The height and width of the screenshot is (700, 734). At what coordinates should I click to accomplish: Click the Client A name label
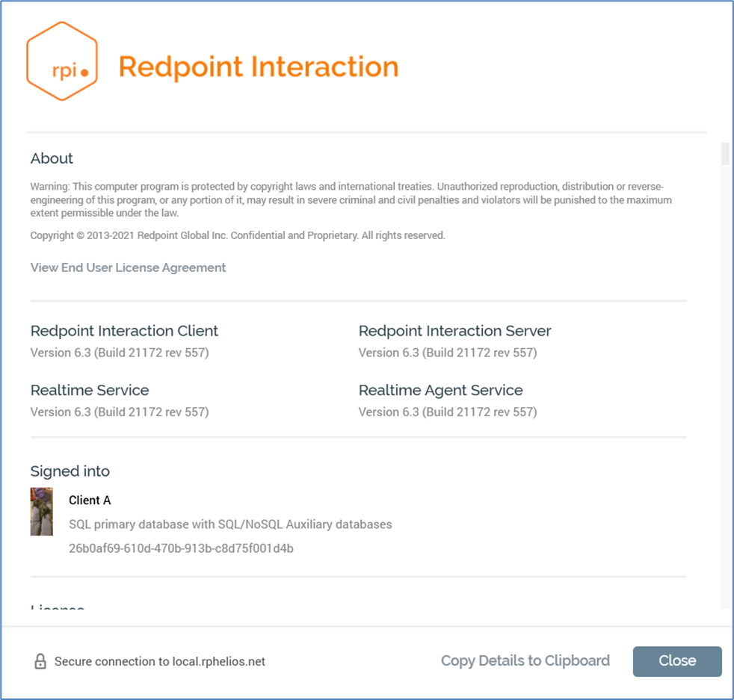click(x=90, y=501)
